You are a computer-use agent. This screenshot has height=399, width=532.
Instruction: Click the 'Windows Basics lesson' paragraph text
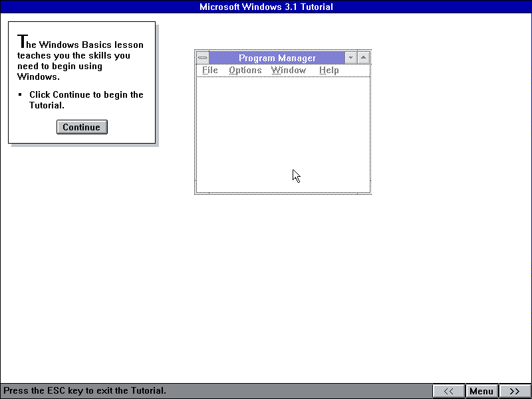coord(80,58)
